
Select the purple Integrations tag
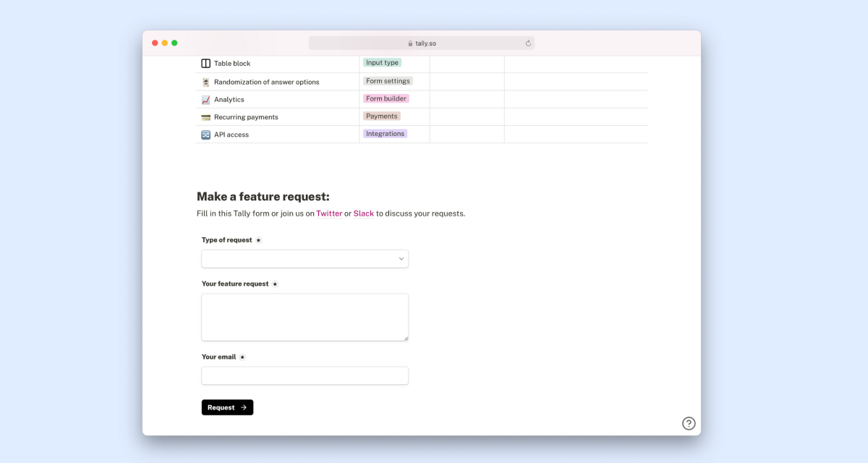click(x=384, y=133)
